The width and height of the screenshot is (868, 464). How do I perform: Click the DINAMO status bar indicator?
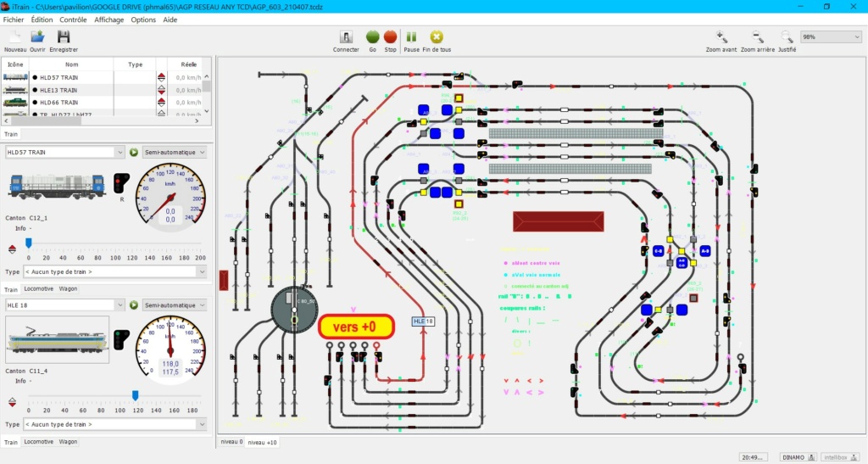(x=798, y=457)
